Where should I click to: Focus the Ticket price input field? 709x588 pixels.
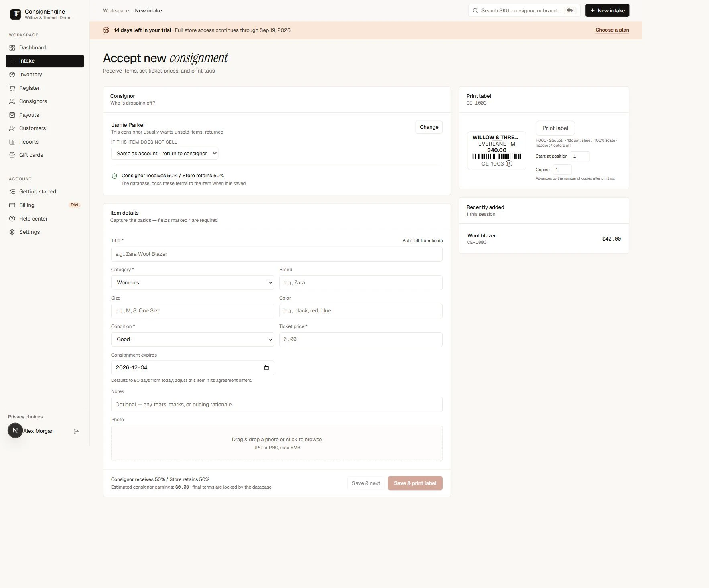pos(361,339)
